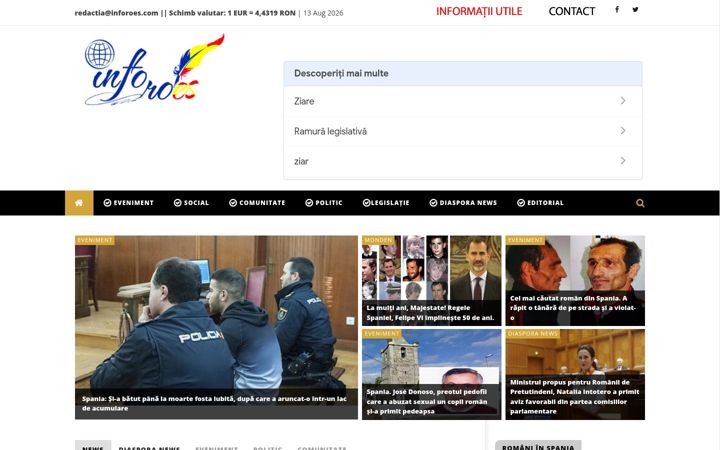Open the search magnifier in navigation bar

tap(640, 203)
